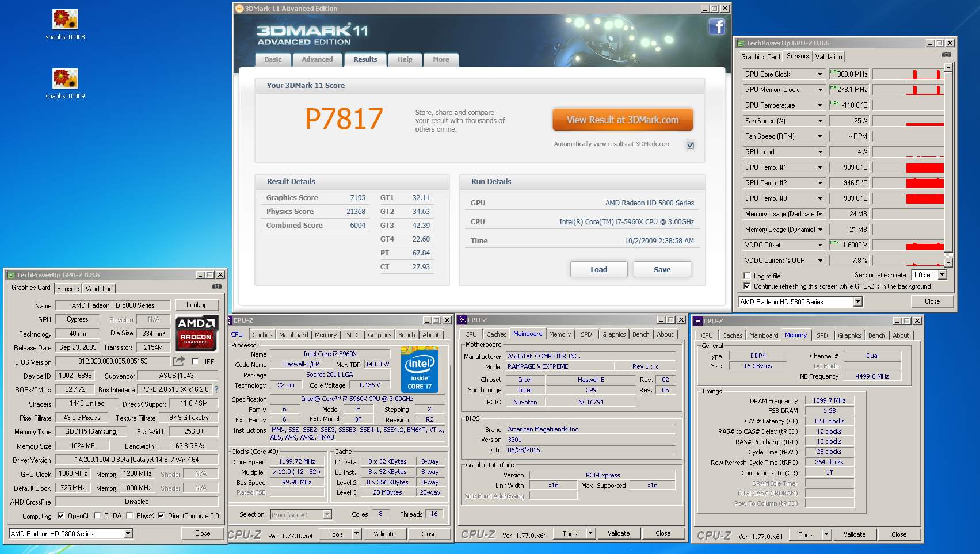This screenshot has height=554, width=980.
Task: Open Fan Speed (%) sensor dropdown
Action: [820, 121]
